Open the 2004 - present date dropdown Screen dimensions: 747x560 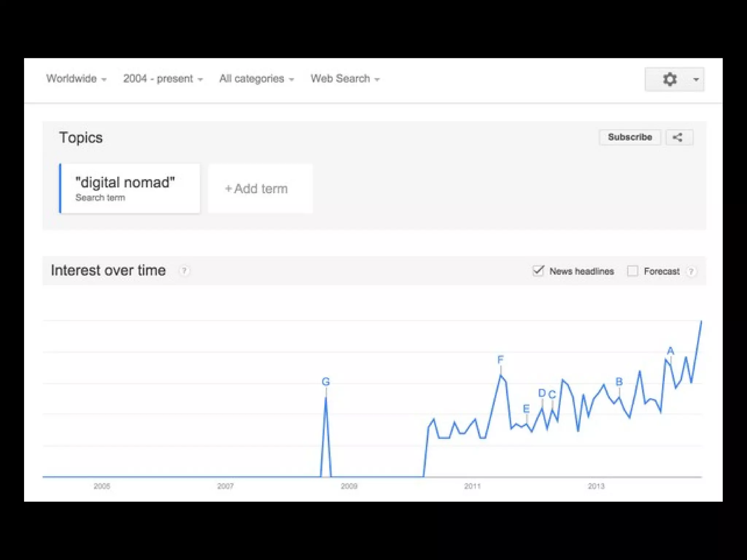coord(163,79)
